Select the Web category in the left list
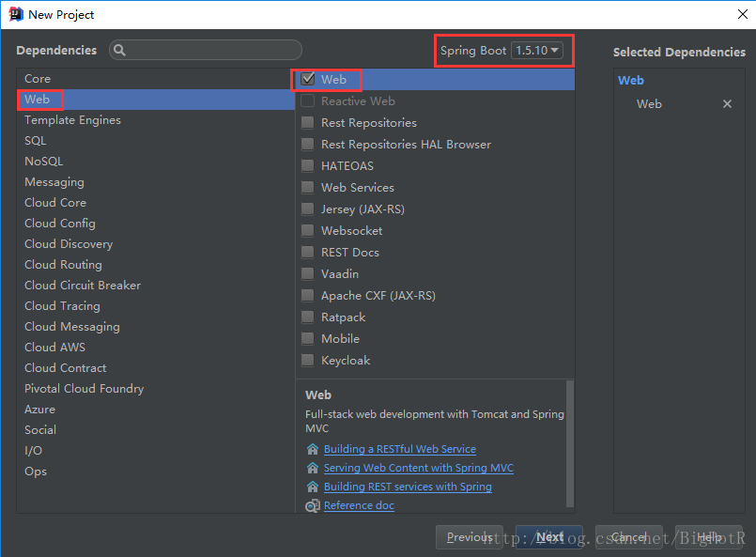The height and width of the screenshot is (557, 756). [x=156, y=100]
